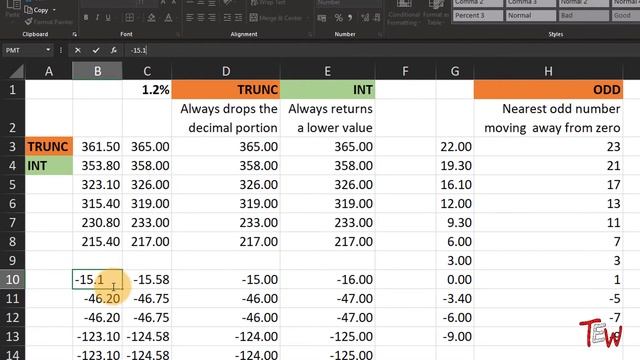This screenshot has width=640, height=360.
Task: Click Merge & Center button
Action: 276,18
